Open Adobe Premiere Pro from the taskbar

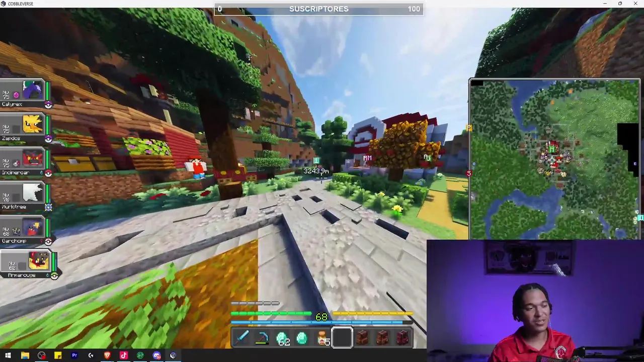(x=74, y=355)
